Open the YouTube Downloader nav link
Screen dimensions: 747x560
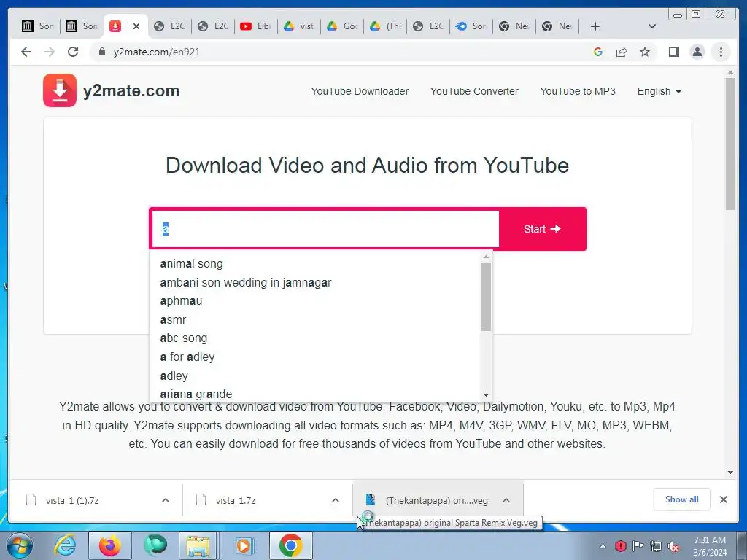click(360, 91)
